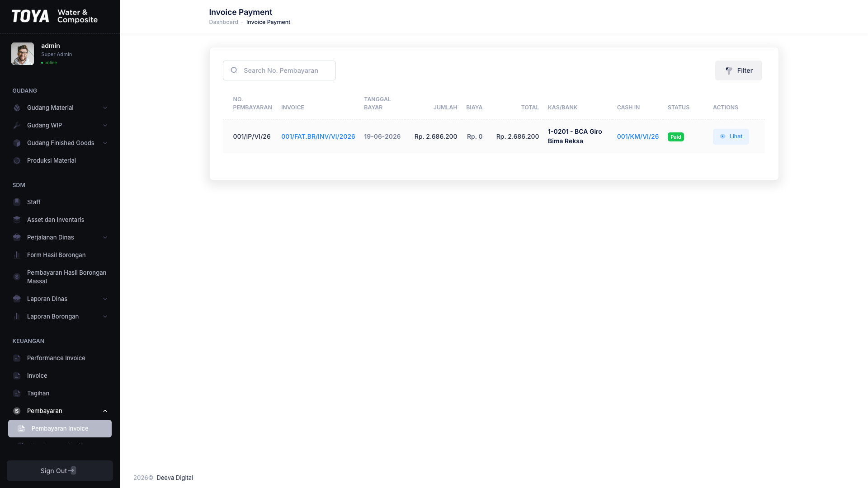Open Asset dan Inventaris menu item
868x488 pixels.
60,220
